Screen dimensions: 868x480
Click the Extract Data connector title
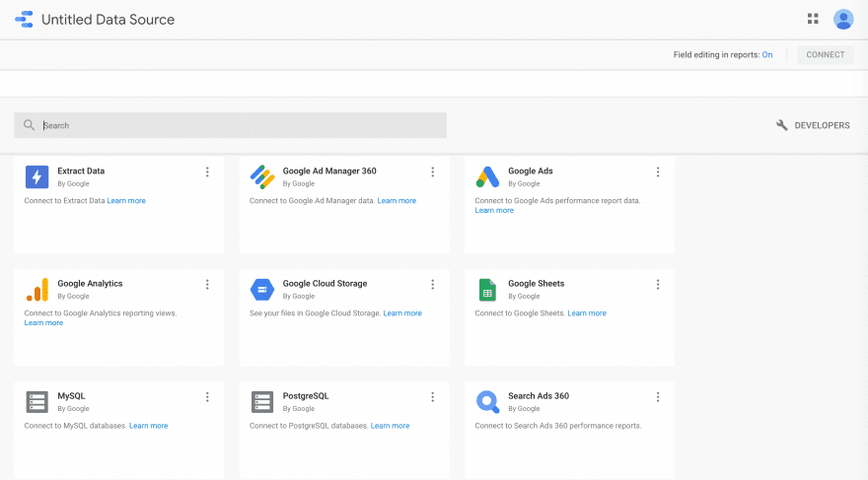(x=81, y=171)
